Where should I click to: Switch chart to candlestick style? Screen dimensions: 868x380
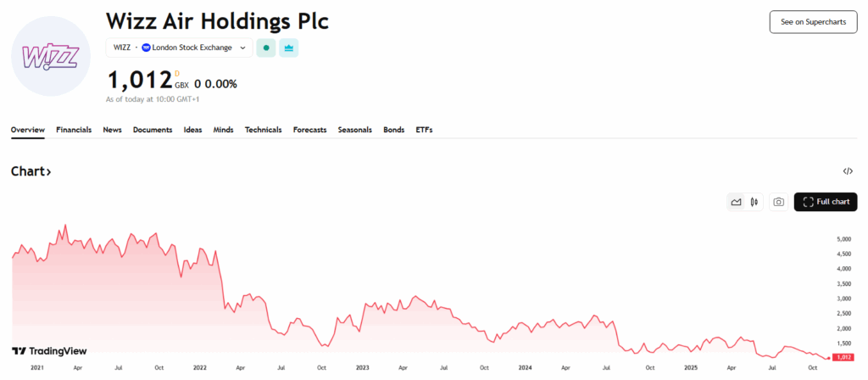click(754, 202)
